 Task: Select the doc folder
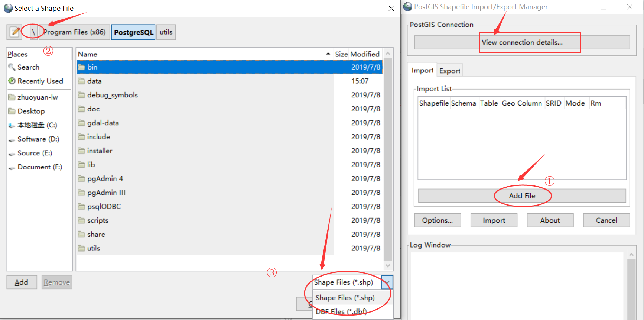(x=230, y=109)
